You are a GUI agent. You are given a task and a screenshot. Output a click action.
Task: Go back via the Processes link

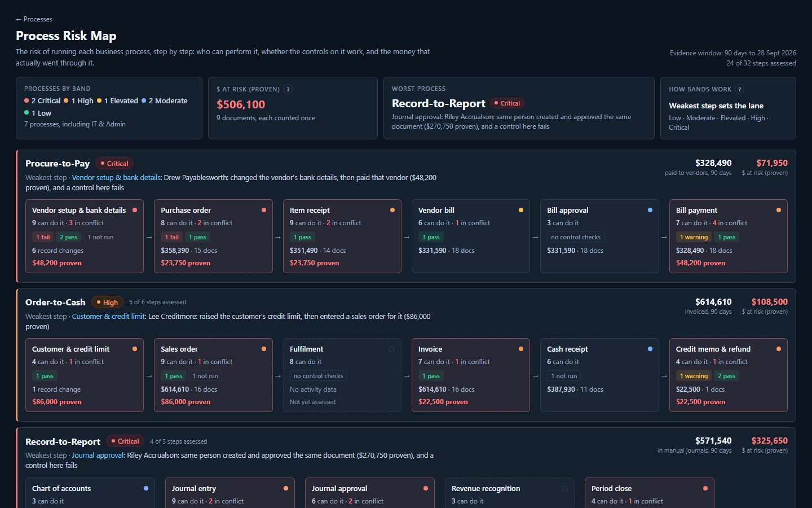coord(34,19)
